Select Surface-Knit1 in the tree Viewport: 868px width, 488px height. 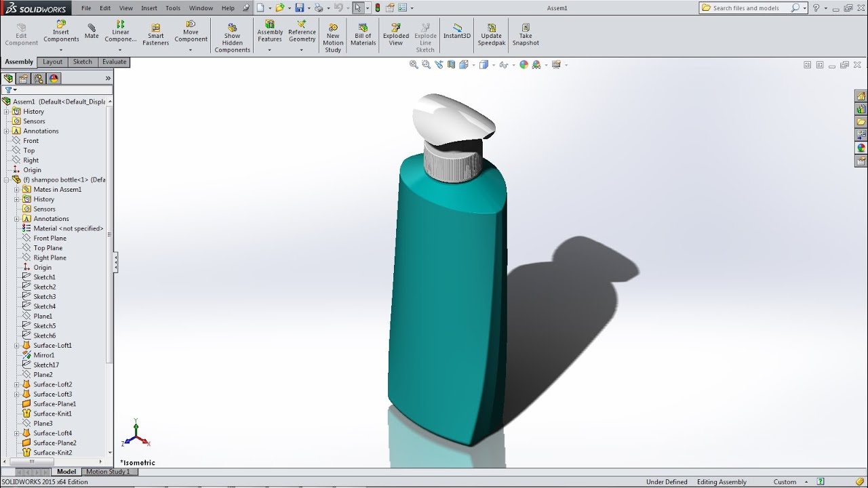point(52,413)
